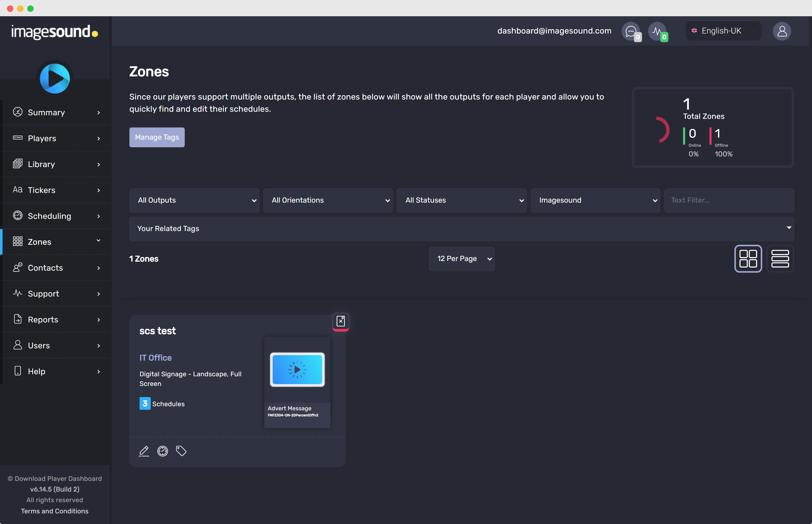This screenshot has height=524, width=812.
Task: Switch to grid view layout
Action: coord(748,259)
